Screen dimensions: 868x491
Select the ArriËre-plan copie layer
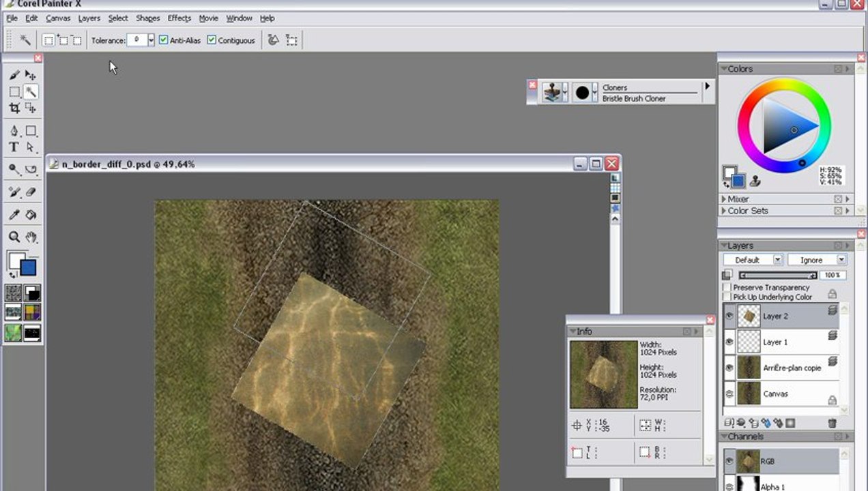point(792,368)
